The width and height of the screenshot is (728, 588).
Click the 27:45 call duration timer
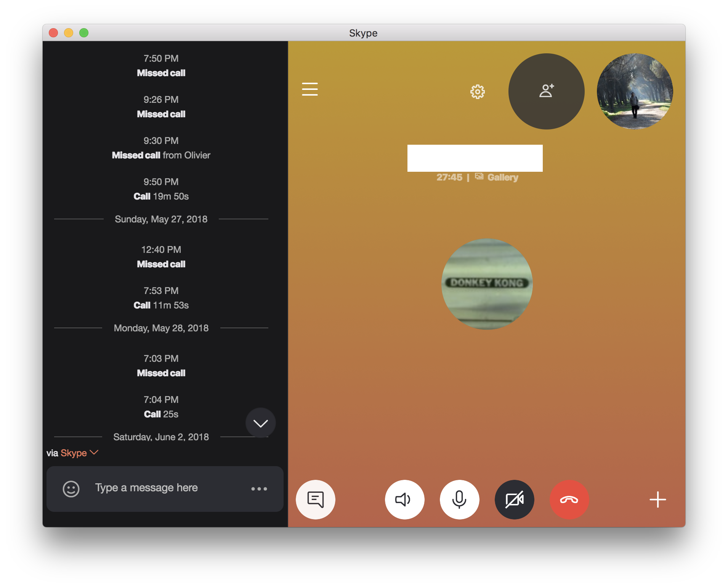tap(449, 177)
